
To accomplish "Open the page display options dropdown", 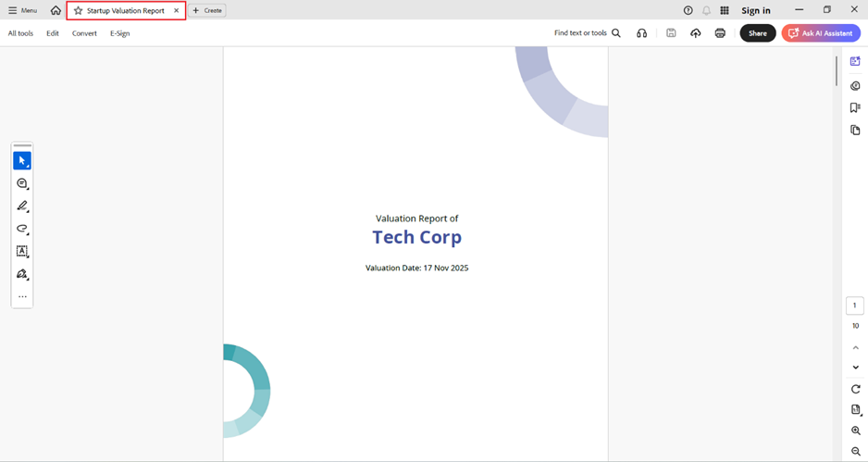I will click(855, 410).
